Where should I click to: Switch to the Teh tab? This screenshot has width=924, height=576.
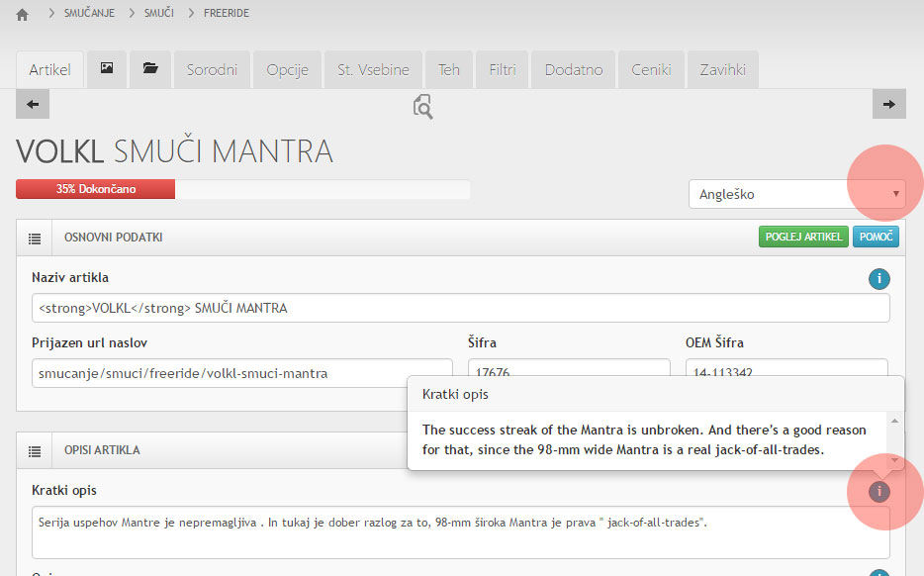[448, 69]
